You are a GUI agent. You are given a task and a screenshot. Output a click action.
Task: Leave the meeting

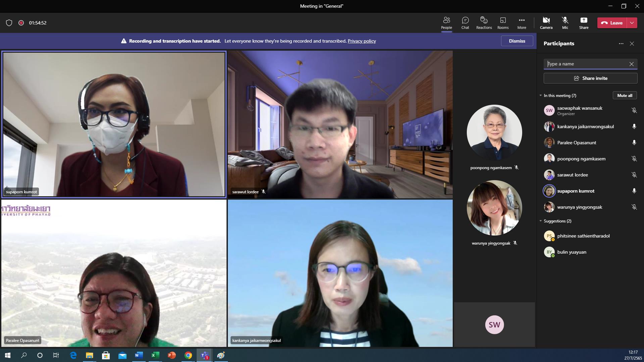612,23
